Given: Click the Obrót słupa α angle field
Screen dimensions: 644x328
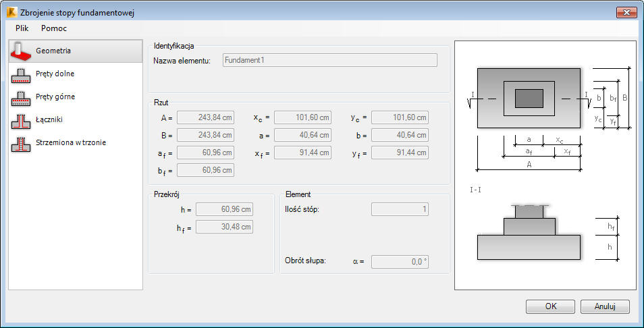Looking at the screenshot, I should point(400,262).
